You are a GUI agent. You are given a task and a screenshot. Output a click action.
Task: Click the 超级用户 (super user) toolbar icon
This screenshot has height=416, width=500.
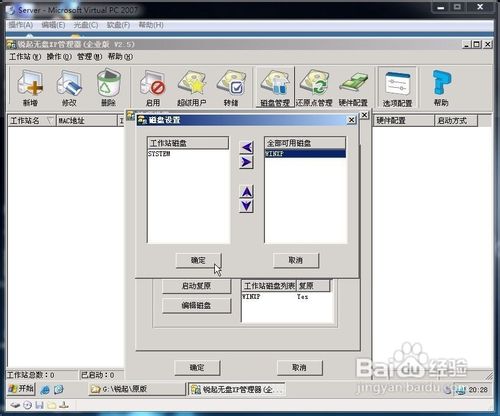[x=192, y=87]
